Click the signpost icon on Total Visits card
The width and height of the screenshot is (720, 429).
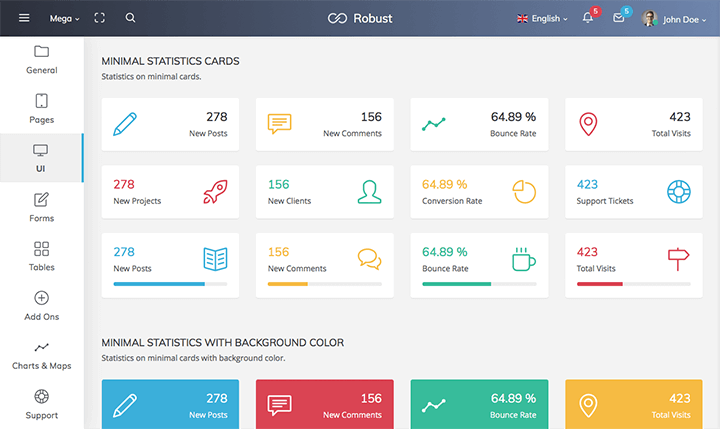click(679, 259)
